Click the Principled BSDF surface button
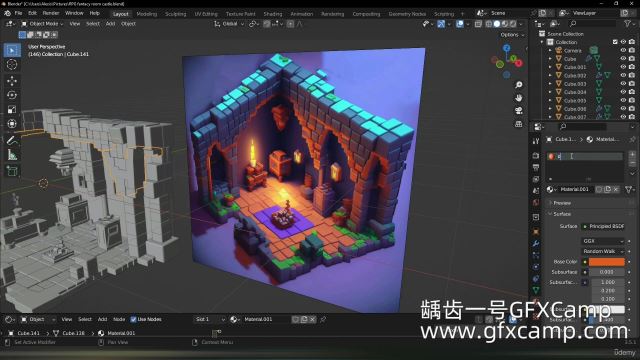 coord(603,226)
